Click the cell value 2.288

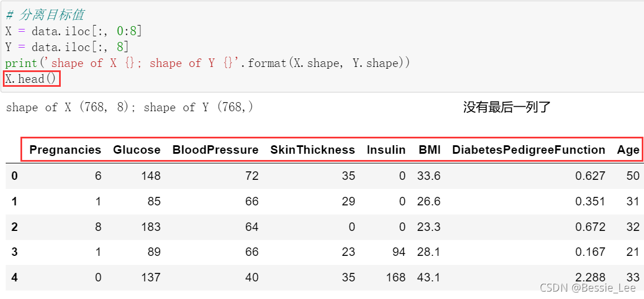point(590,277)
